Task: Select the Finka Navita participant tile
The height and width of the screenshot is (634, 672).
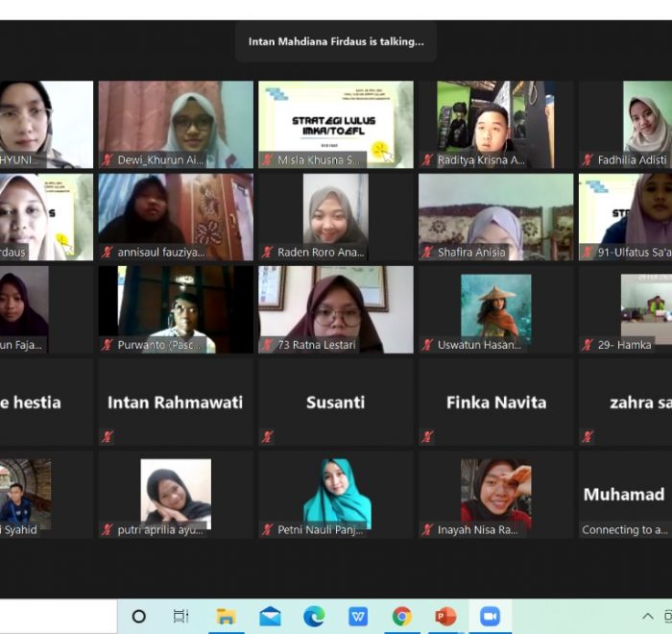Action: (495, 402)
